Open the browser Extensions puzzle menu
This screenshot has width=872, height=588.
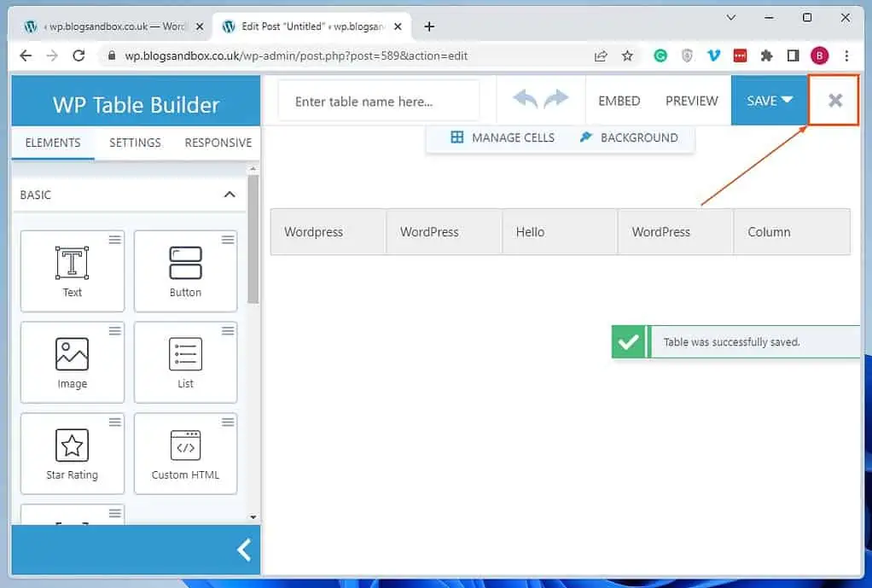[766, 55]
